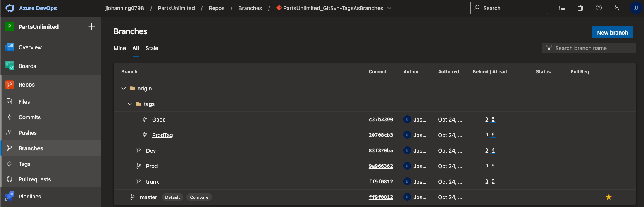Switch to the Stale tab

pos(152,48)
